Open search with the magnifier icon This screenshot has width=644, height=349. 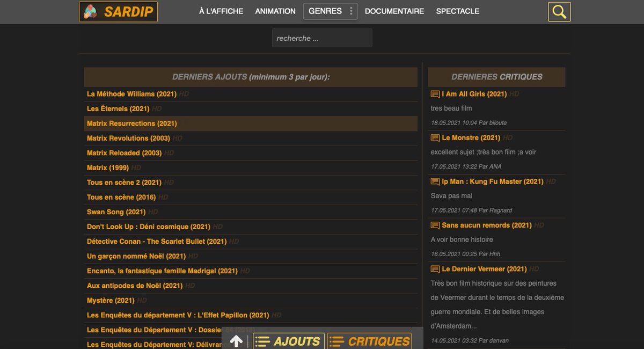pos(559,12)
